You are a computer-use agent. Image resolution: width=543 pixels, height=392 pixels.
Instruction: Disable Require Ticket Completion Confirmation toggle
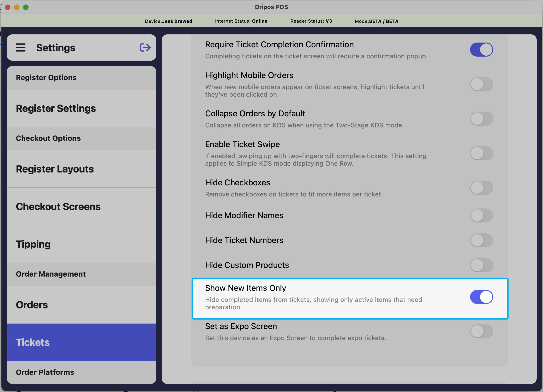tap(481, 50)
